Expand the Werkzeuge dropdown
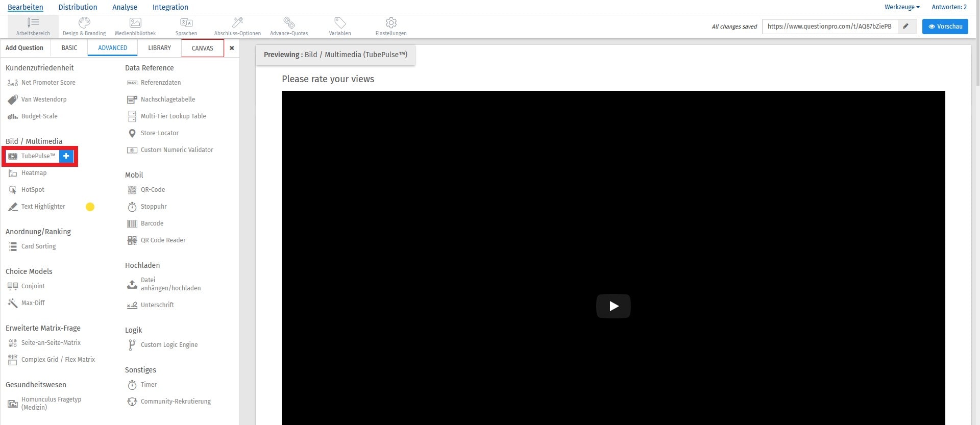The height and width of the screenshot is (425, 980). [x=902, y=7]
